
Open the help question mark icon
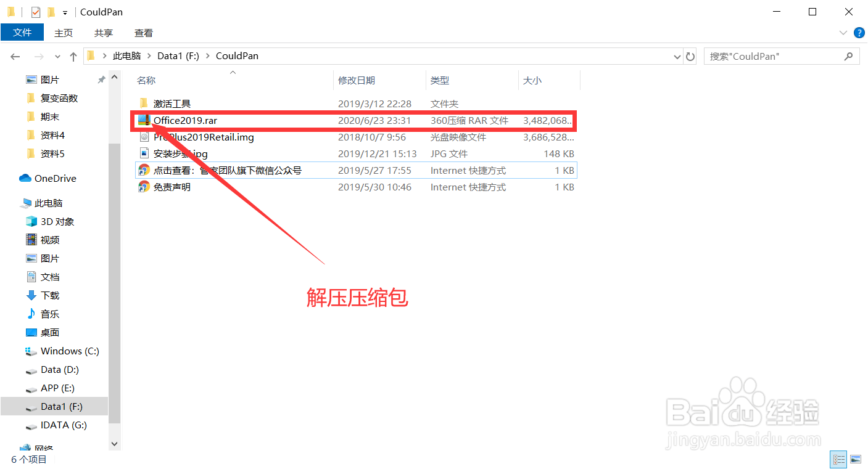(x=859, y=33)
